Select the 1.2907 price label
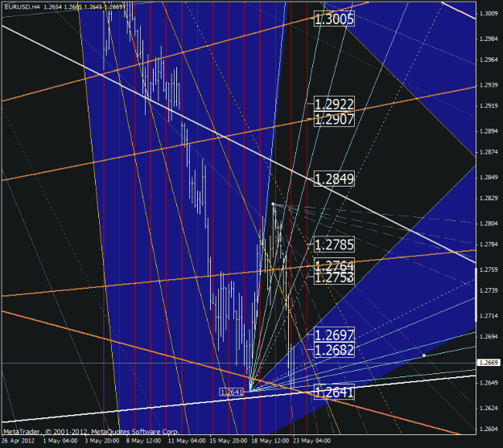Viewport: 503px width, 448px height. (334, 119)
